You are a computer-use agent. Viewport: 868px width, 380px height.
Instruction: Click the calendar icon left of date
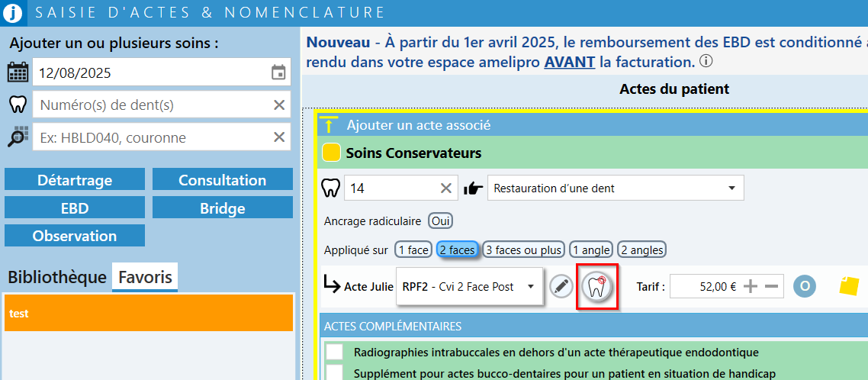[18, 72]
